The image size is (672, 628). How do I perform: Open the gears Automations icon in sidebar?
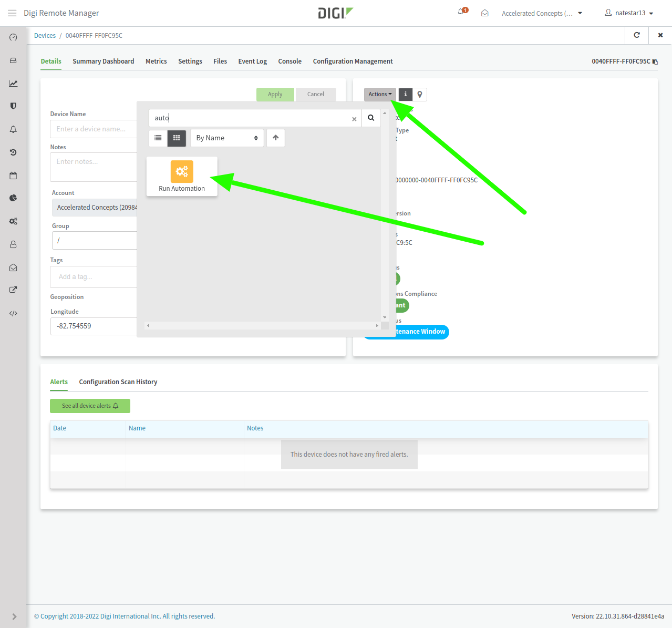click(x=13, y=221)
